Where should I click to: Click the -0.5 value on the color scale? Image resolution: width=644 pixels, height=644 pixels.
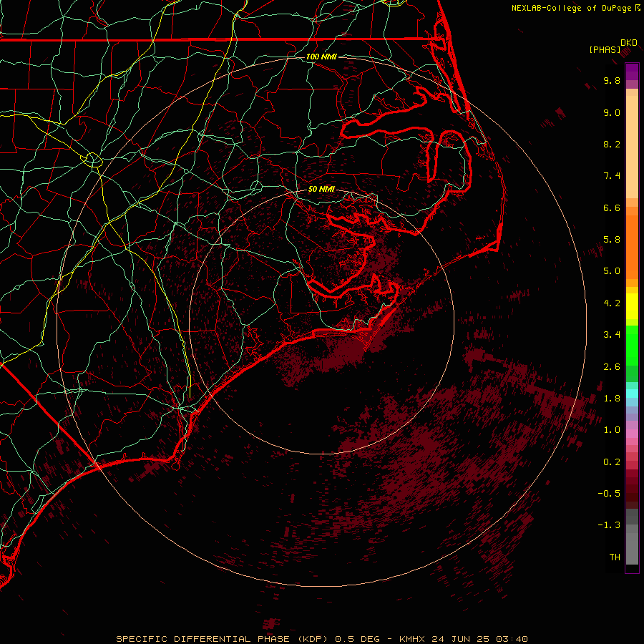609,494
